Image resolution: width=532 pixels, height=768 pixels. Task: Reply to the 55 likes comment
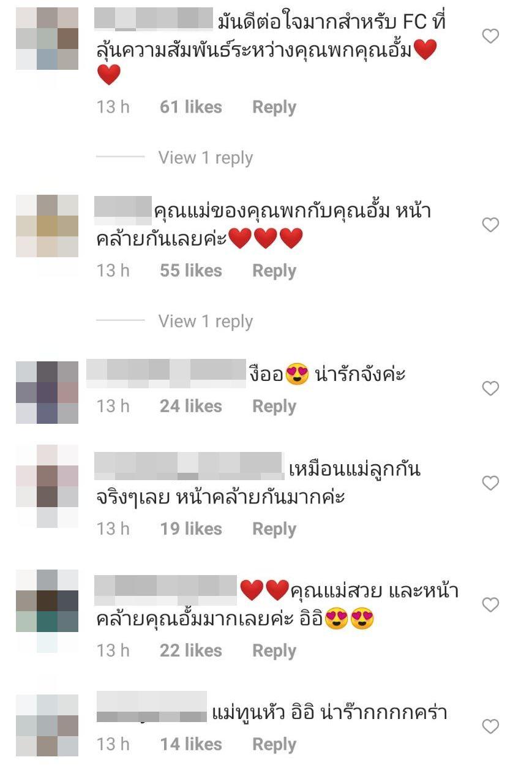click(x=274, y=271)
